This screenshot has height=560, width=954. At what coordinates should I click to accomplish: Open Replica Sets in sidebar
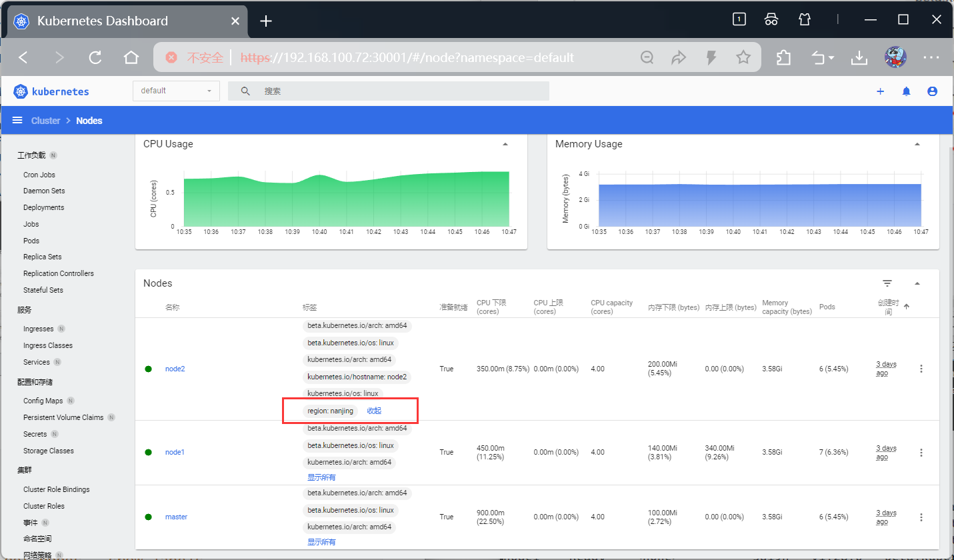tap(42, 257)
